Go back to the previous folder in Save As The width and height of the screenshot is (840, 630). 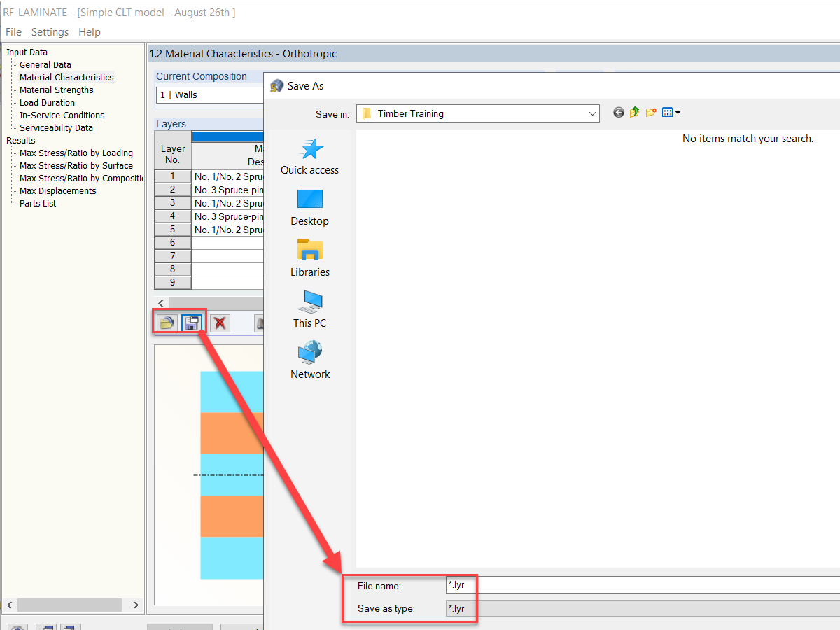click(x=618, y=113)
